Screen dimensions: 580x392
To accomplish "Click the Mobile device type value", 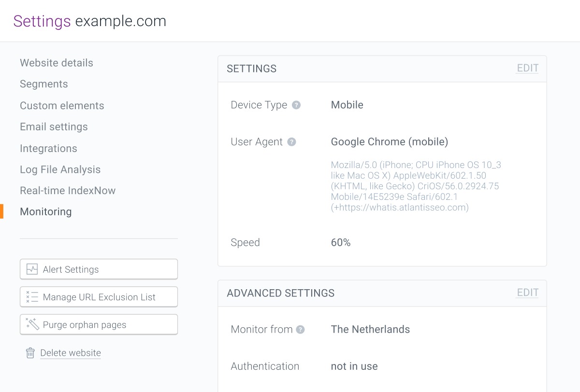I will (x=347, y=105).
